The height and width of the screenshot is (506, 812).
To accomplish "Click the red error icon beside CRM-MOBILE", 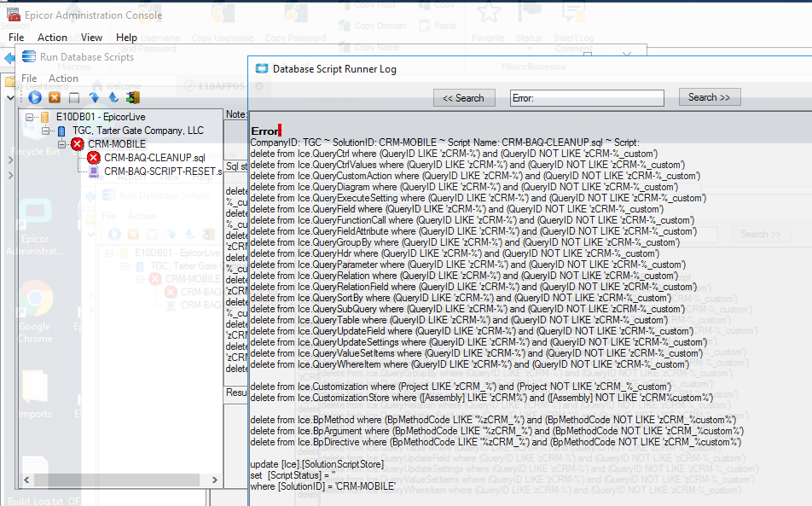I will [x=78, y=144].
